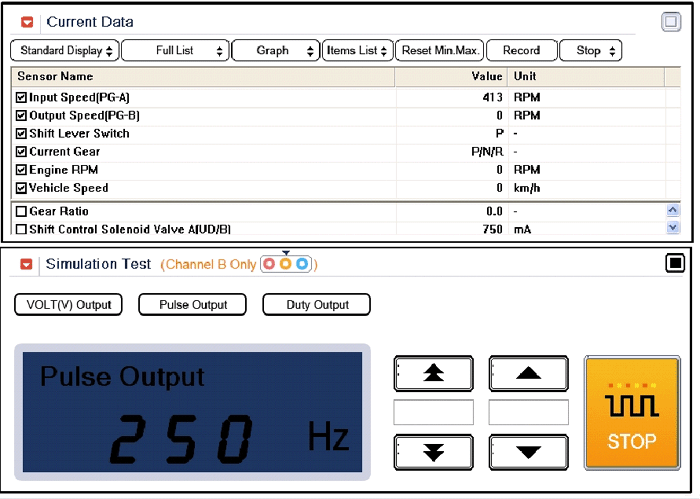Click the Sensor Name column header
Viewport: 700px width, 499px height.
[x=204, y=76]
